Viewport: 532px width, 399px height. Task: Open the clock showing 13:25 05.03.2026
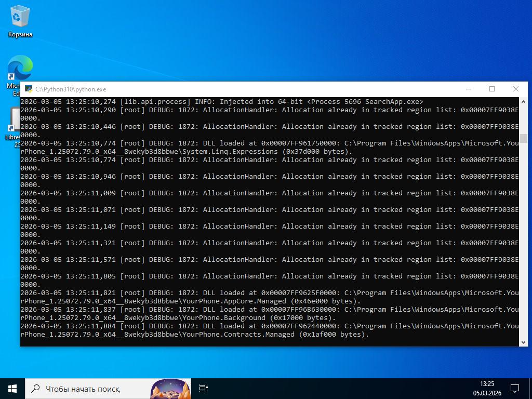click(x=487, y=388)
